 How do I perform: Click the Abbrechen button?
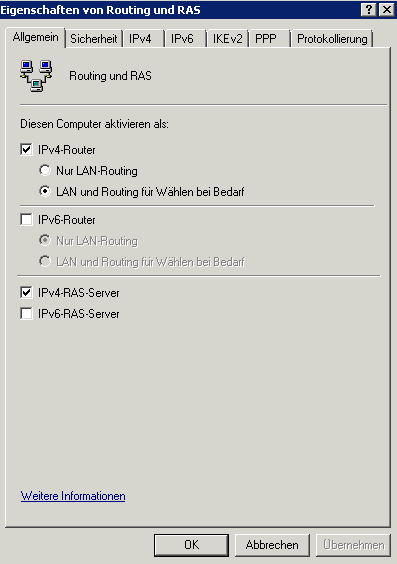[272, 545]
